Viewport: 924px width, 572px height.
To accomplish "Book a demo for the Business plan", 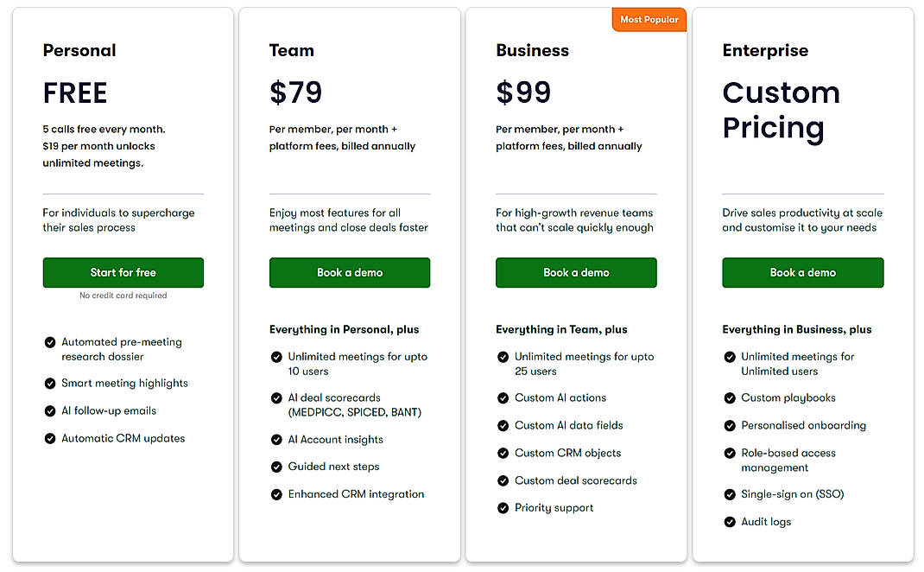I will (x=576, y=272).
